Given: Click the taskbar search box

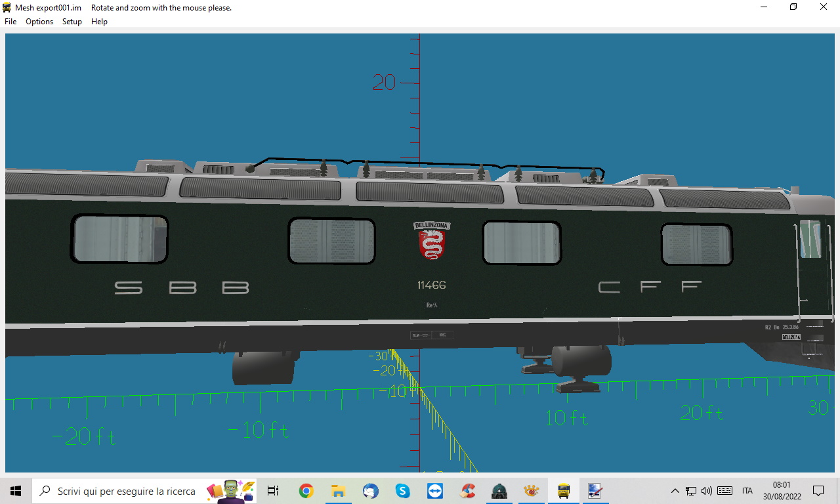Looking at the screenshot, I should (144, 491).
